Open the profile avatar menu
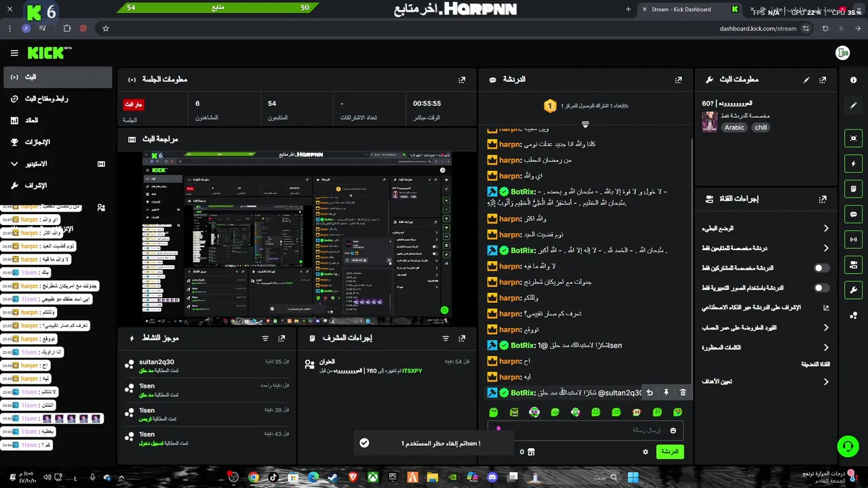This screenshot has width=868, height=488. (843, 53)
